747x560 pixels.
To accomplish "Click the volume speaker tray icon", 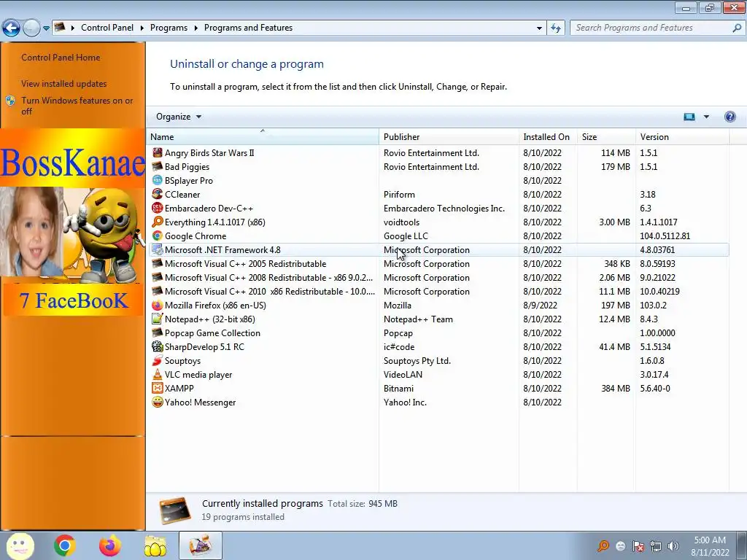I will (x=673, y=546).
